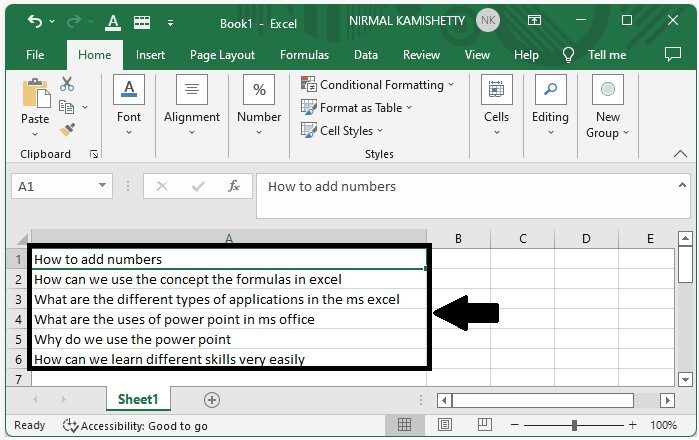Switch to the Home tab
Viewport: 699px width, 440px height.
(x=95, y=55)
